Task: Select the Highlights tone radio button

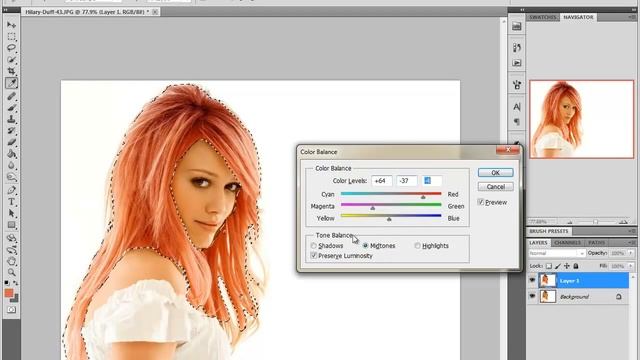Action: [x=417, y=246]
